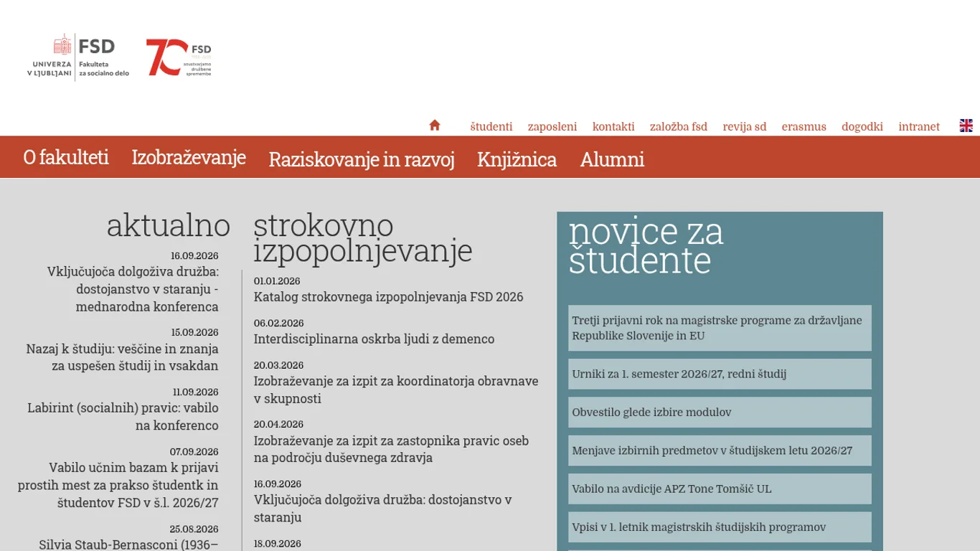980x551 pixels.
Task: Switch to English via the UK flag icon
Action: (966, 126)
